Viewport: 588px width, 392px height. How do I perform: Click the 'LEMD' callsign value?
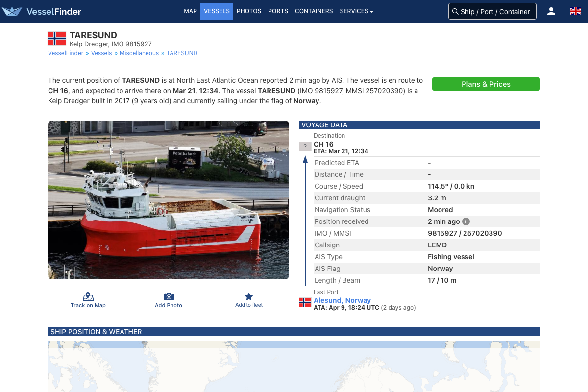pos(437,245)
